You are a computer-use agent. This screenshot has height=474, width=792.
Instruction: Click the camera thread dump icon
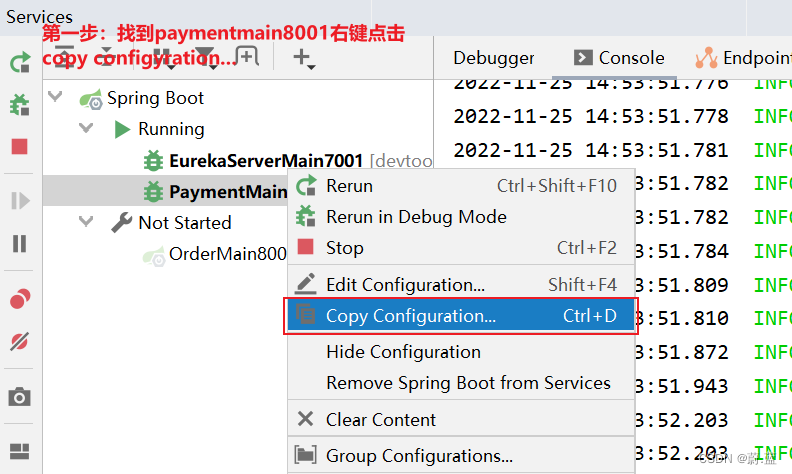tap(20, 397)
